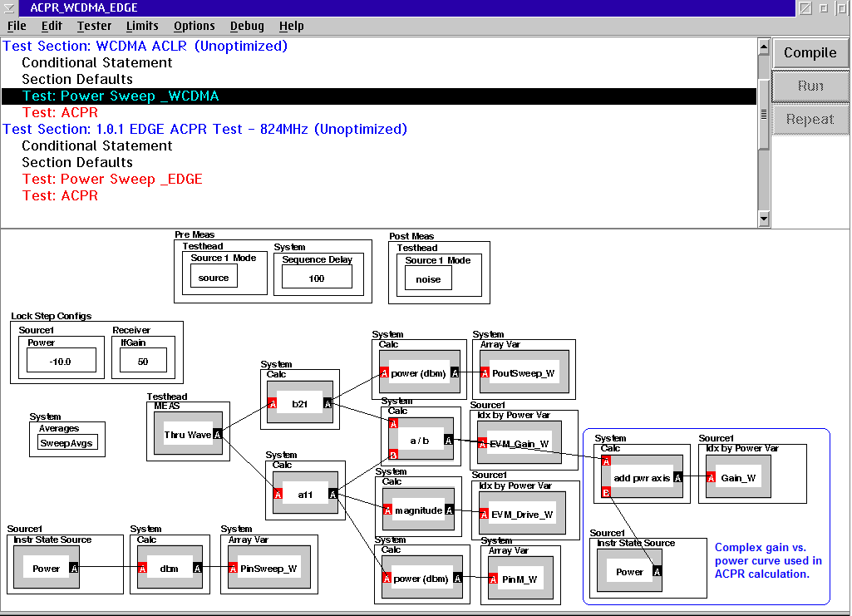Click the Compile button
The height and width of the screenshot is (616, 852).
pyautogui.click(x=810, y=52)
